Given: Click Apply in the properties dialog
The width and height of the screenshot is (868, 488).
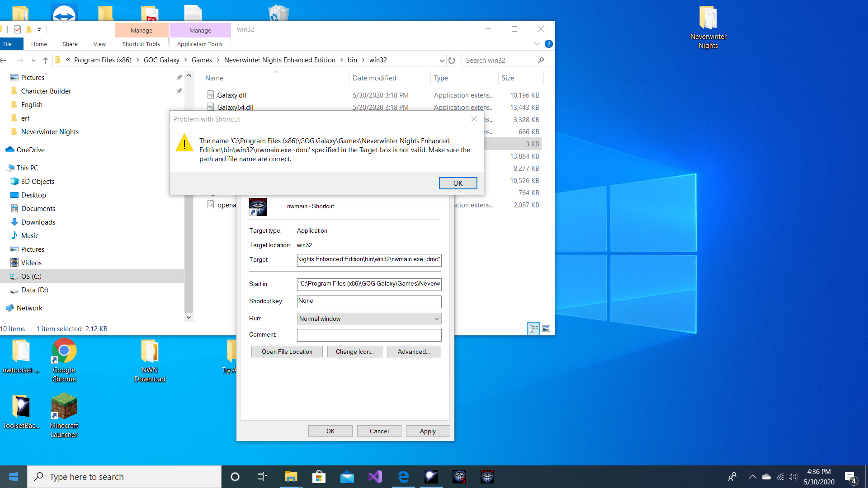Looking at the screenshot, I should (428, 431).
